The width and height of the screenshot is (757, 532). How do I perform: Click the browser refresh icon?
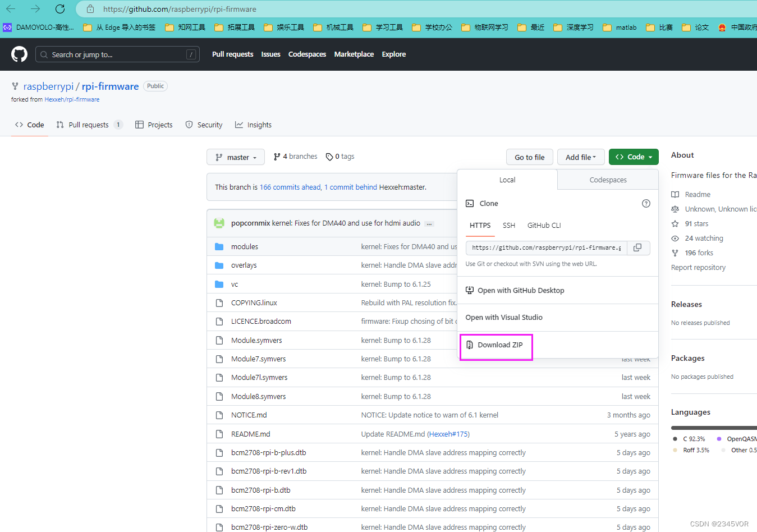(60, 9)
